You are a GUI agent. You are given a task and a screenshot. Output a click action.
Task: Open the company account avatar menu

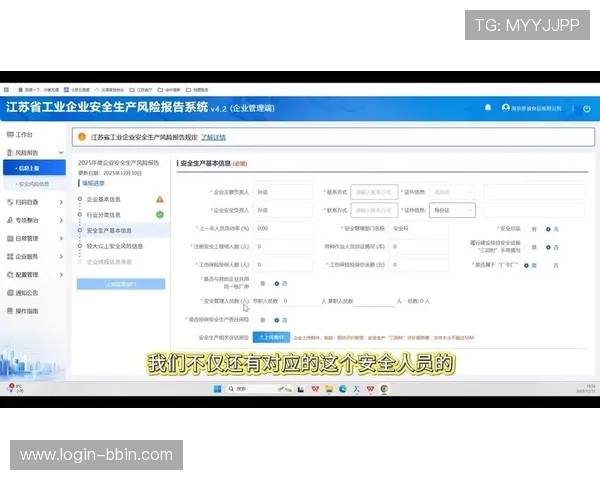click(x=505, y=108)
